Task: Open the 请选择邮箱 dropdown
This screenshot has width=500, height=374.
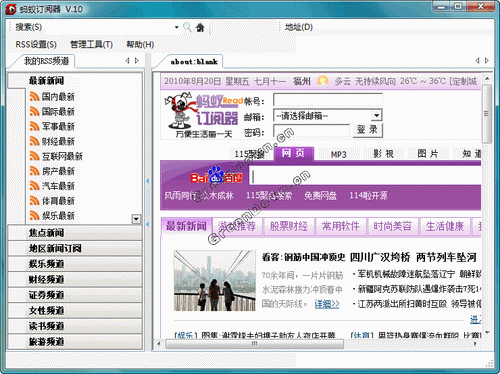Action: (x=328, y=116)
